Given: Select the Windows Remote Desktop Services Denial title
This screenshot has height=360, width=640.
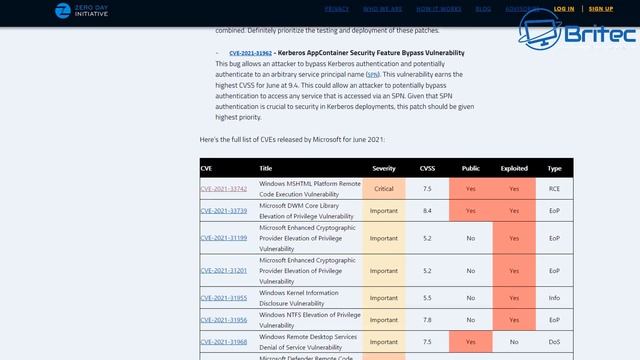Looking at the screenshot, I should pyautogui.click(x=308, y=342).
